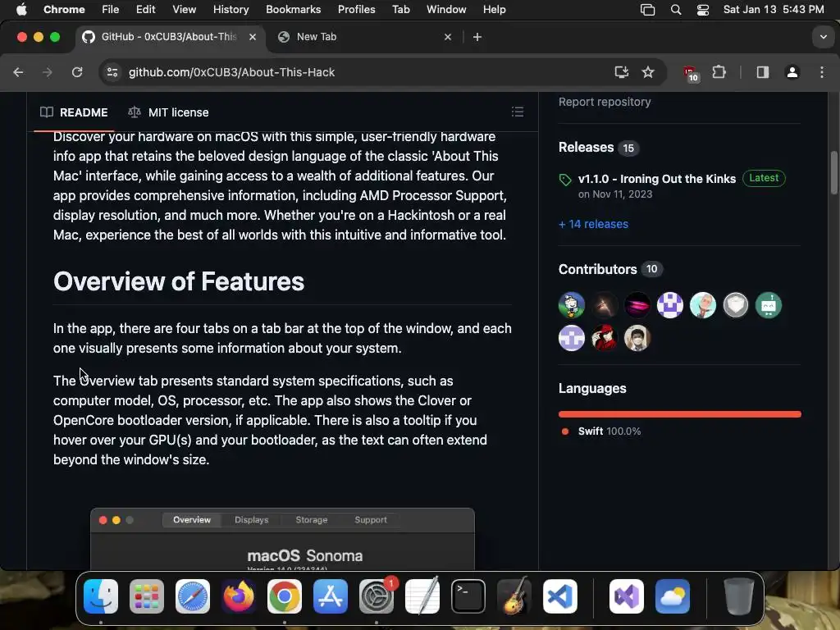Launch GarageBand from the Dock
Screen dimensions: 840x630
click(514, 596)
